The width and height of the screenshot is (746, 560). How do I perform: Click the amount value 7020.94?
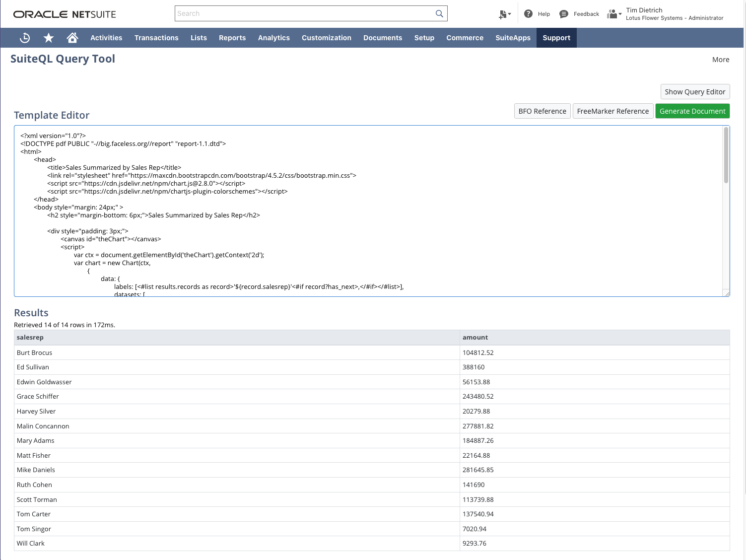click(x=475, y=529)
